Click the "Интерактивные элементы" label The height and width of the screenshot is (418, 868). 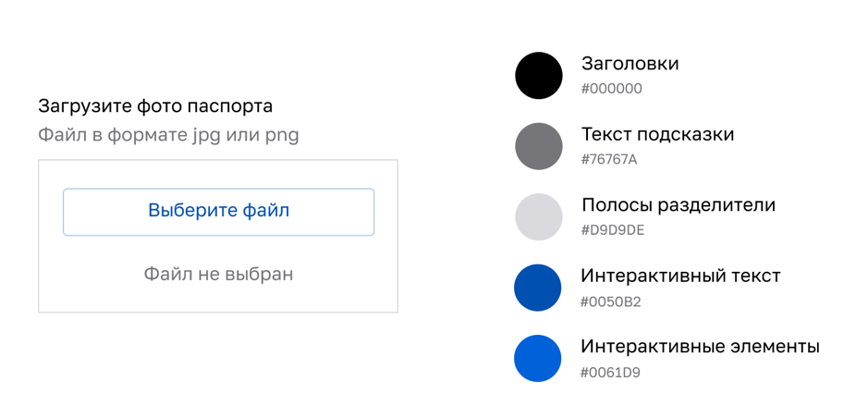[x=700, y=347]
